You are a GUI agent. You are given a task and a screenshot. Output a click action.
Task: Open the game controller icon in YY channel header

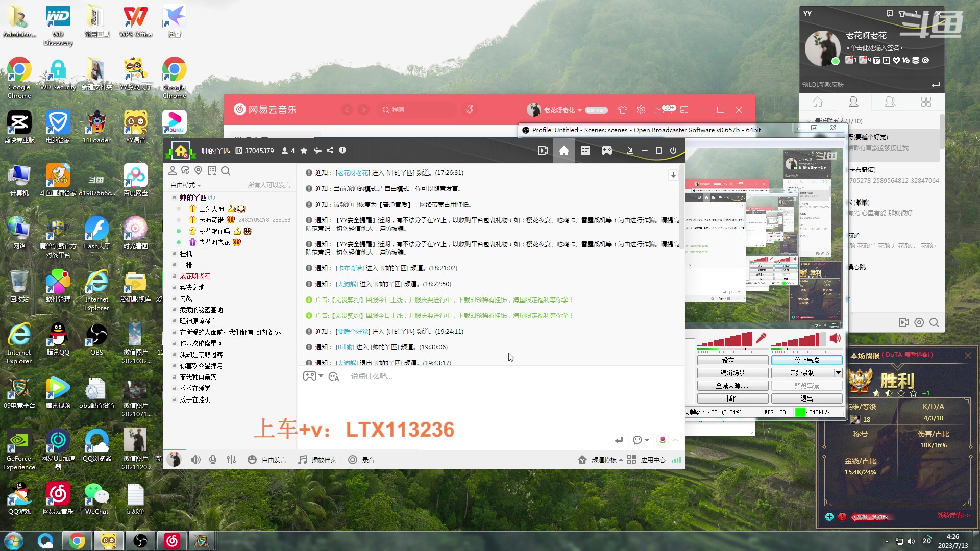coord(606,151)
